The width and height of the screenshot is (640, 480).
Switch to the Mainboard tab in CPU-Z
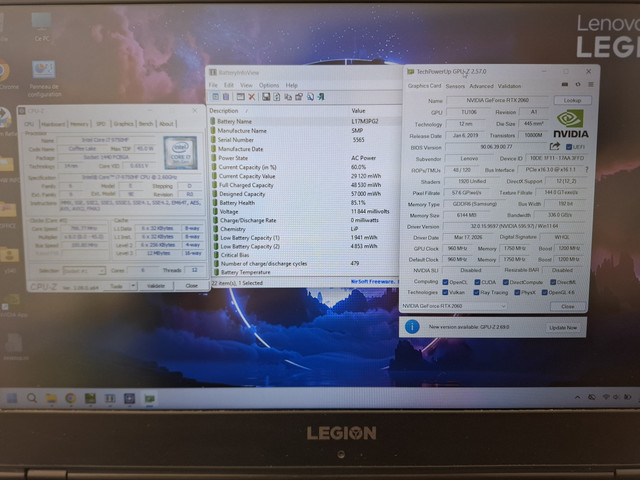point(53,124)
